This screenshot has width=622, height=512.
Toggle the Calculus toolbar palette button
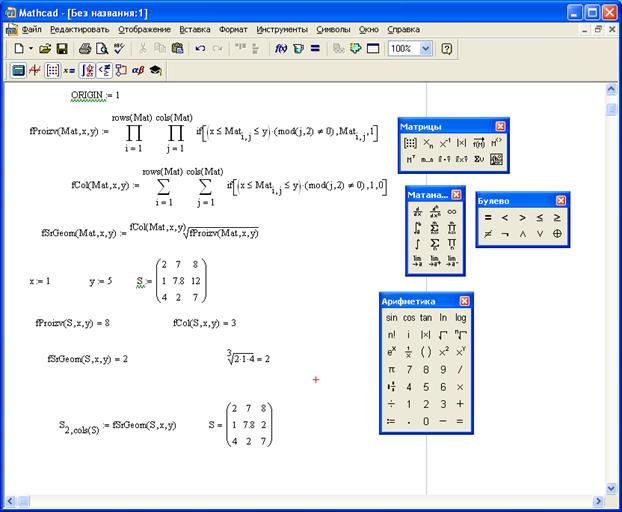click(x=87, y=71)
